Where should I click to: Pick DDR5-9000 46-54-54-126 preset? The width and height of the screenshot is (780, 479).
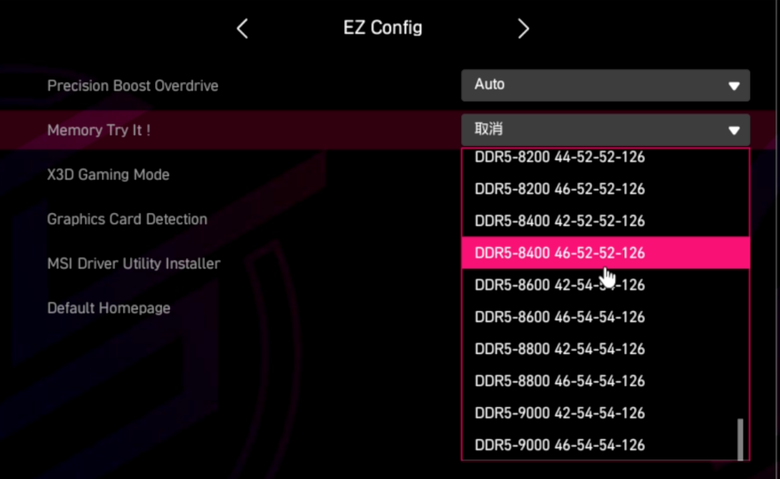pyautogui.click(x=605, y=445)
